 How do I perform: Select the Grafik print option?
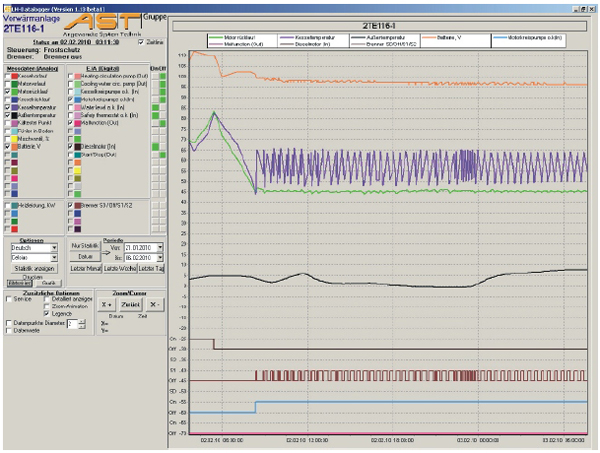click(49, 284)
